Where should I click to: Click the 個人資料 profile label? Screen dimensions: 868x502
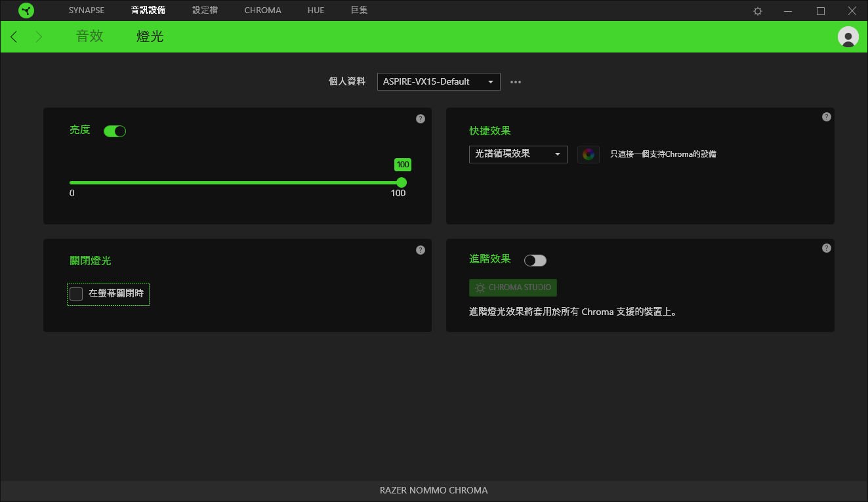pyautogui.click(x=347, y=82)
